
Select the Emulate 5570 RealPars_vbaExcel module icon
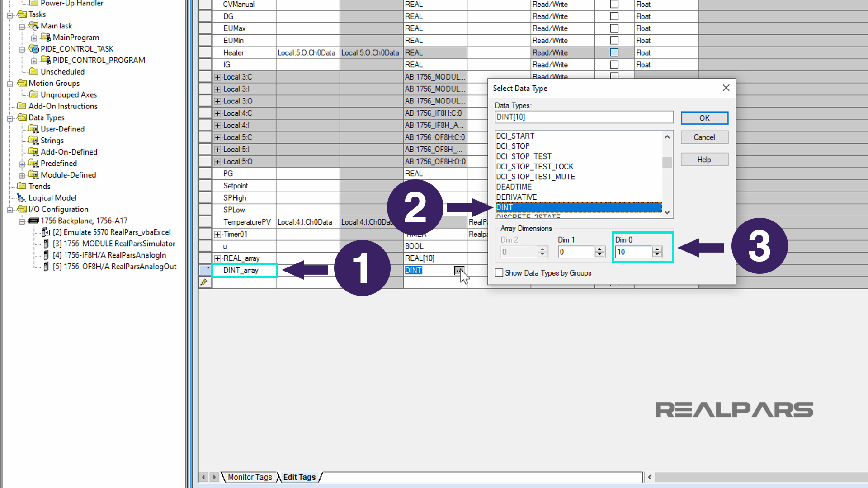(x=46, y=232)
